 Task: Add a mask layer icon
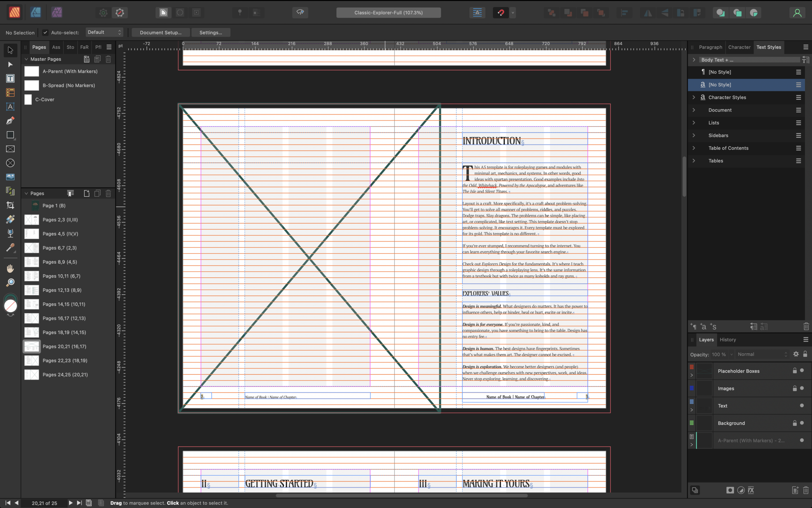pyautogui.click(x=730, y=490)
